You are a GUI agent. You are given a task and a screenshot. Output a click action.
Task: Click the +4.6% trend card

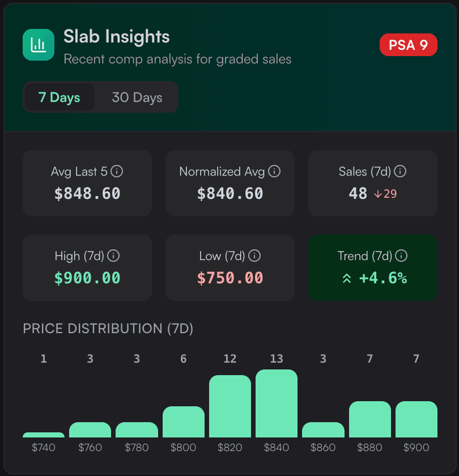(x=373, y=267)
